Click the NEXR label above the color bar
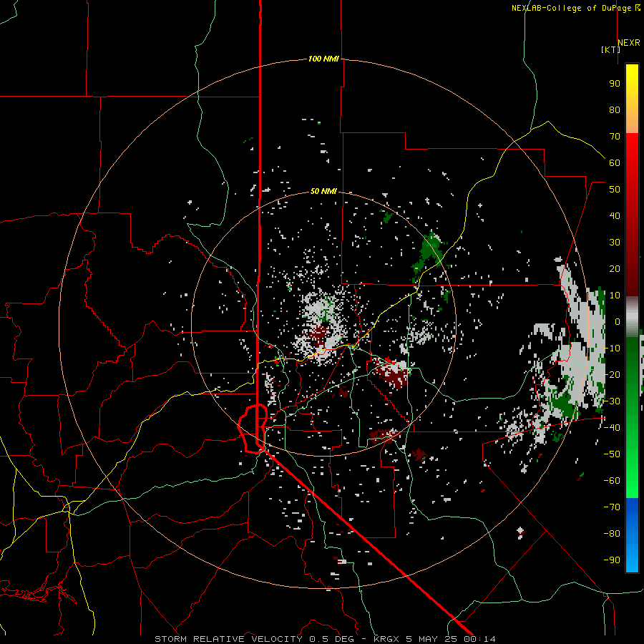The image size is (644, 644). click(629, 43)
